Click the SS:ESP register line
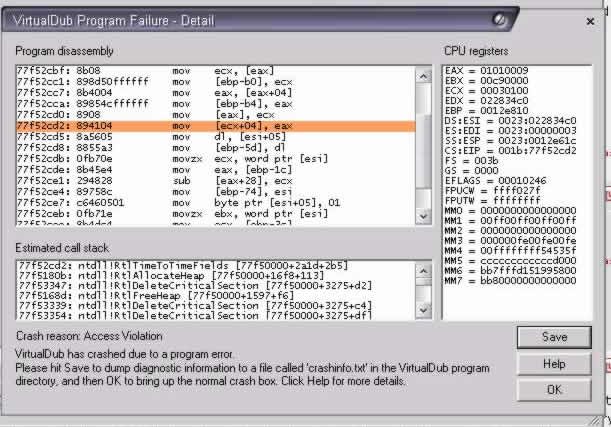 (x=510, y=141)
